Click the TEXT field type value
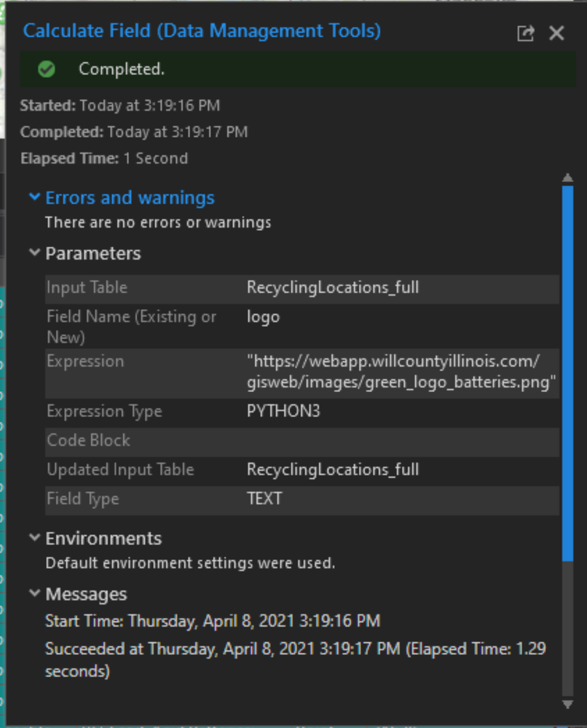 264,499
